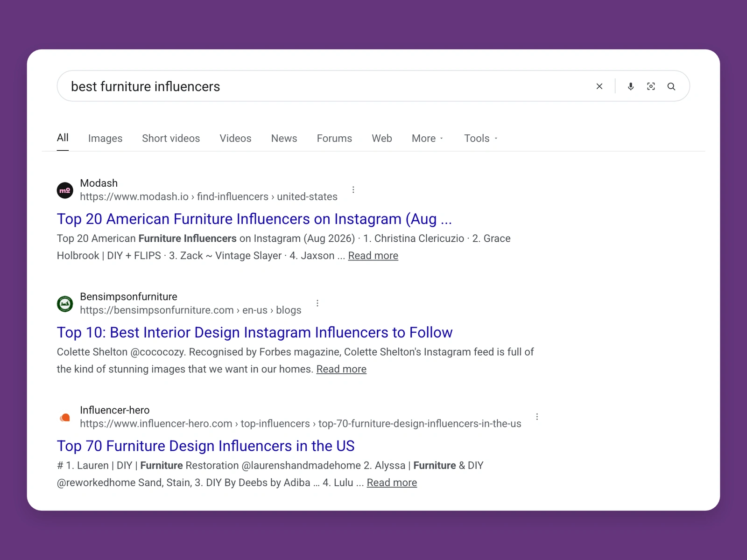The width and height of the screenshot is (747, 560).
Task: Click the Bensimpsonfurniture site name
Action: (129, 297)
